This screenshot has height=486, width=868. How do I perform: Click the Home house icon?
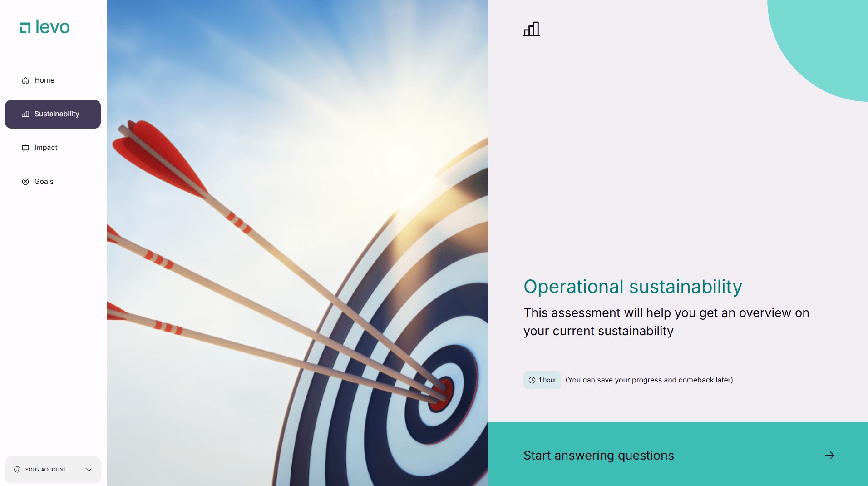[x=25, y=80]
